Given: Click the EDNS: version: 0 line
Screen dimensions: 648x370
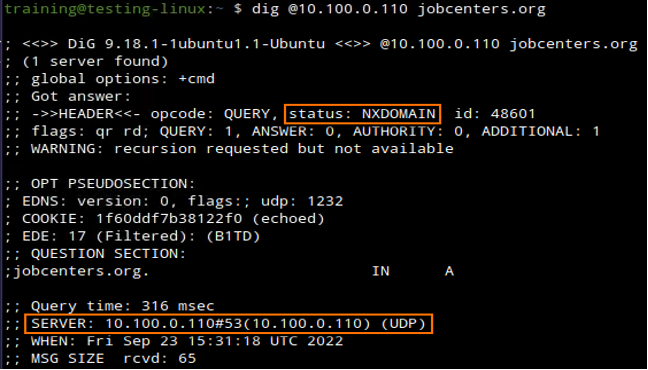Looking at the screenshot, I should click(183, 201).
